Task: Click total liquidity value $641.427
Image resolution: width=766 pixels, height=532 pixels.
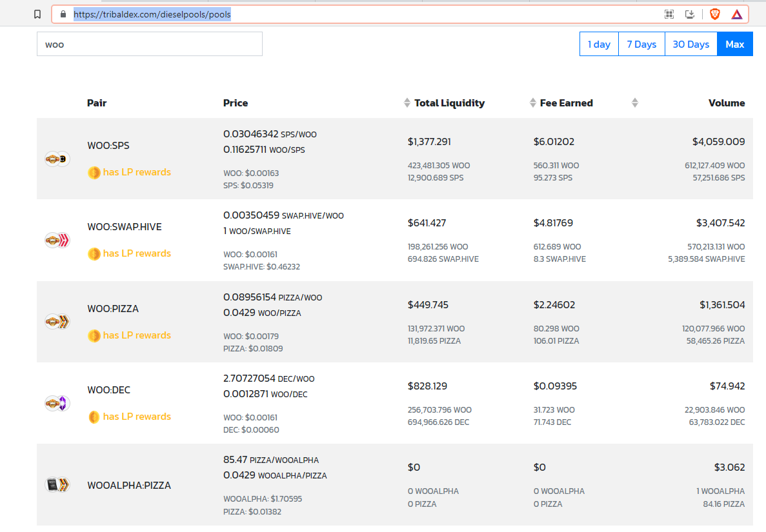Action: [427, 223]
